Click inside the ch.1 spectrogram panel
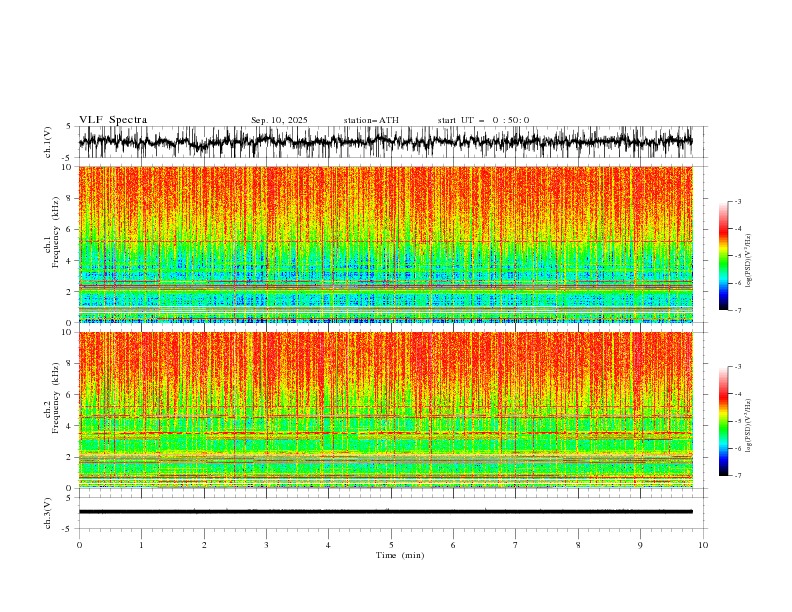 click(385, 244)
